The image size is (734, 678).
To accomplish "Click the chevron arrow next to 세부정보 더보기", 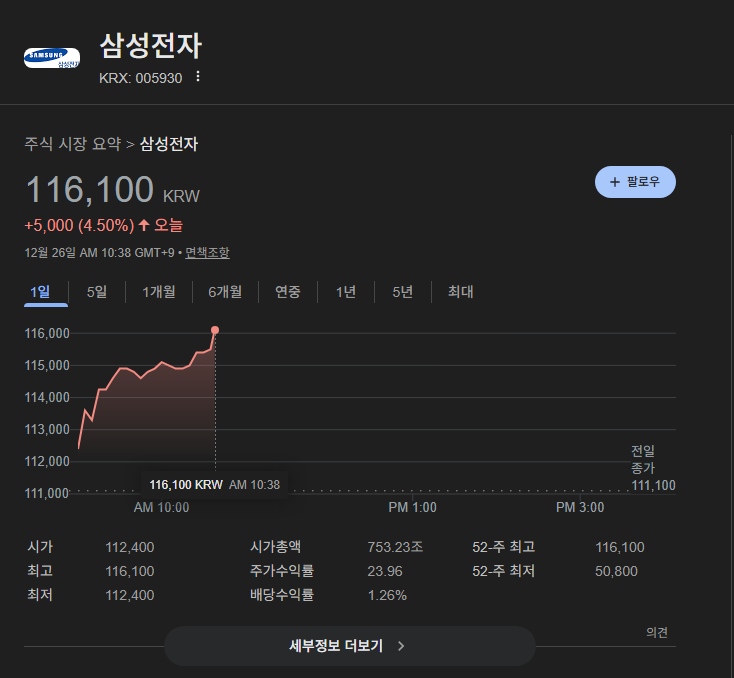I will (x=401, y=646).
